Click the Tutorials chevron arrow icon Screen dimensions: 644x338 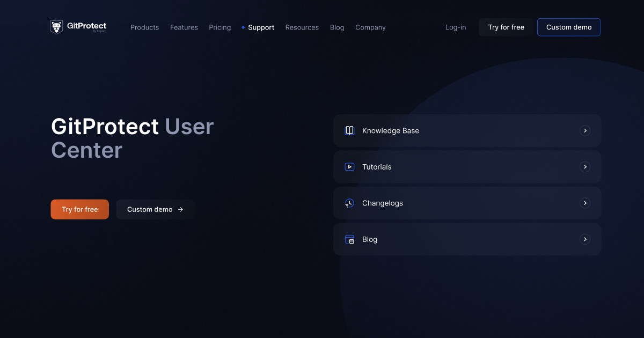pyautogui.click(x=585, y=167)
